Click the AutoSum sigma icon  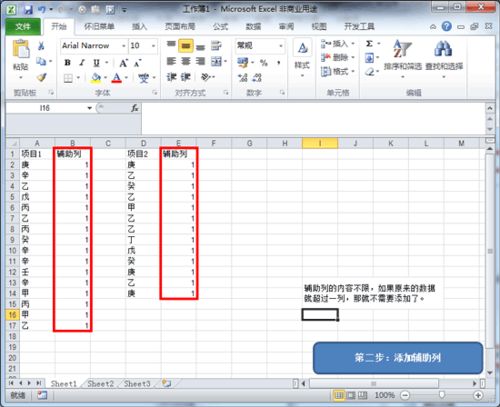click(x=369, y=44)
